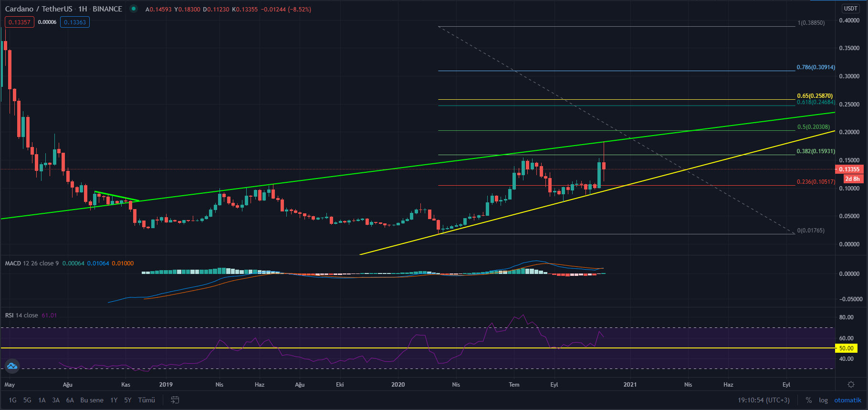Viewport: 868px width, 410px height.
Task: Open chart settings gear on time axis
Action: [851, 384]
